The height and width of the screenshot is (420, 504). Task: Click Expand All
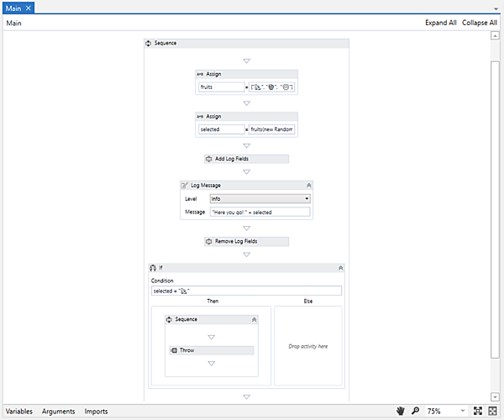(x=441, y=23)
